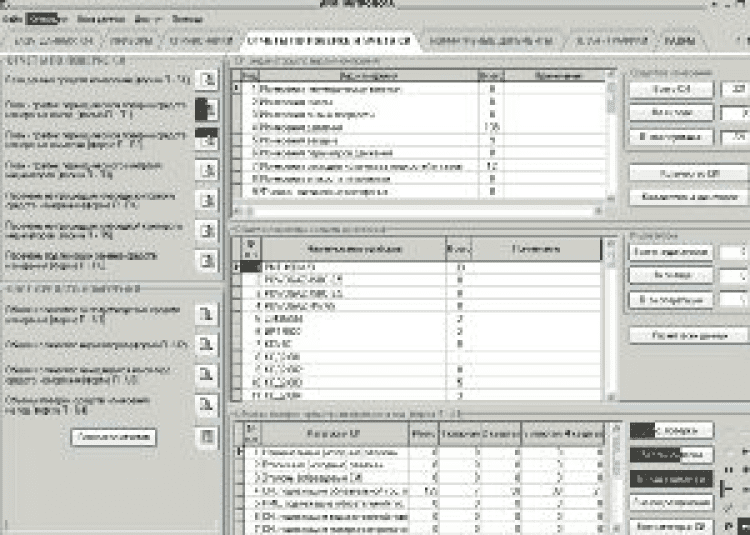Image resolution: width=750 pixels, height=535 pixels.
Task: Open the fourth report icon in the top-left list
Action: click(206, 171)
